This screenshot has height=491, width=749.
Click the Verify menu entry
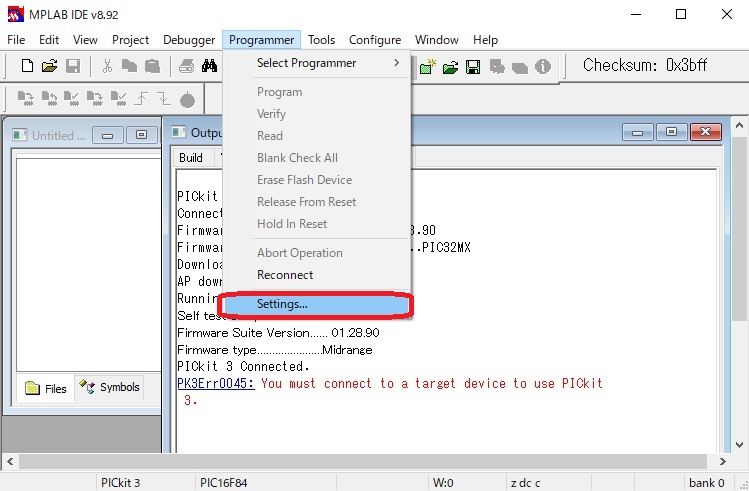point(316,114)
